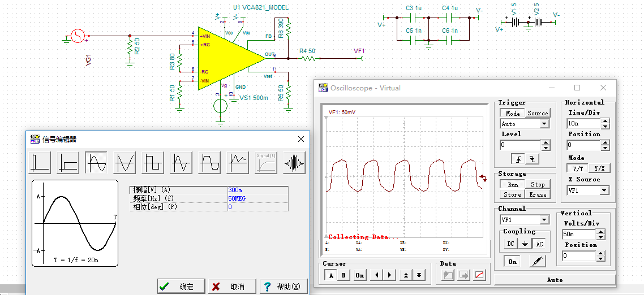Click the VF1 output label
The height and width of the screenshot is (295, 644).
pos(359,51)
